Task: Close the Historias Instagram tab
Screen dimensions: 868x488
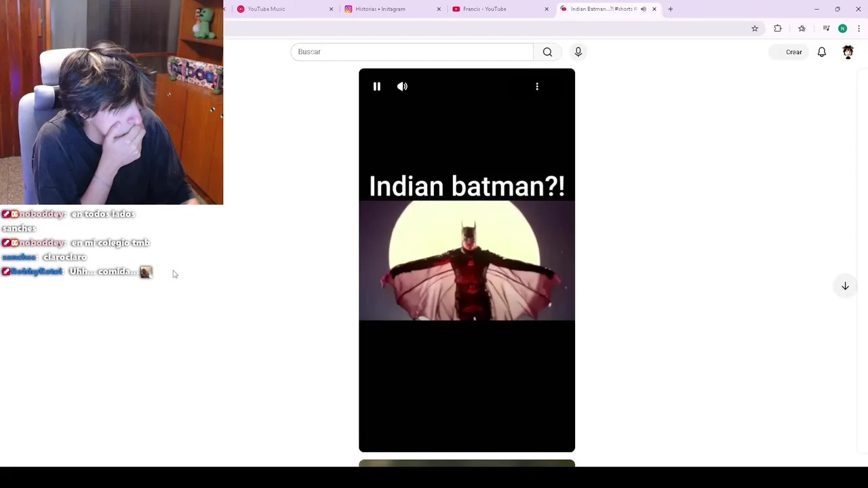Action: (439, 9)
